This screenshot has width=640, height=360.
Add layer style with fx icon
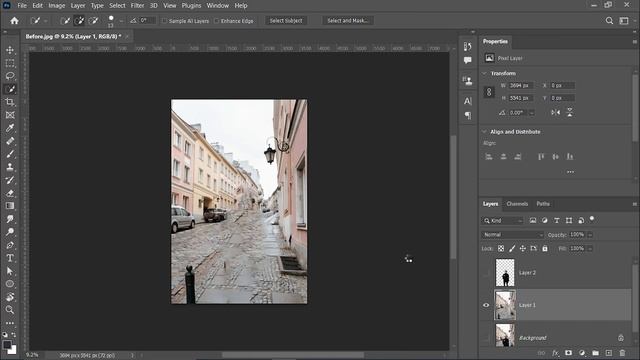point(555,353)
